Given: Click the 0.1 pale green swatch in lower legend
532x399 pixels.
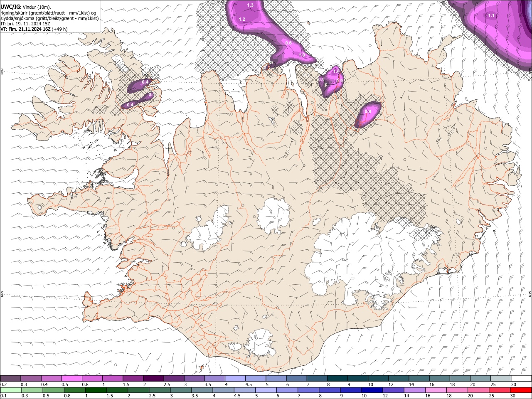Looking at the screenshot, I should 11,390.
